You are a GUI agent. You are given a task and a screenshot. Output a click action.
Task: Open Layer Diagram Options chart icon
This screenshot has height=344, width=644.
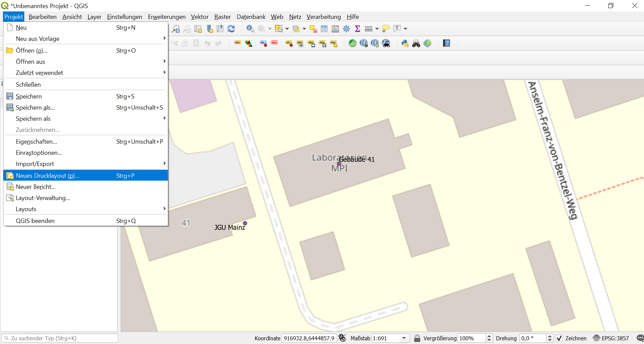[249, 43]
